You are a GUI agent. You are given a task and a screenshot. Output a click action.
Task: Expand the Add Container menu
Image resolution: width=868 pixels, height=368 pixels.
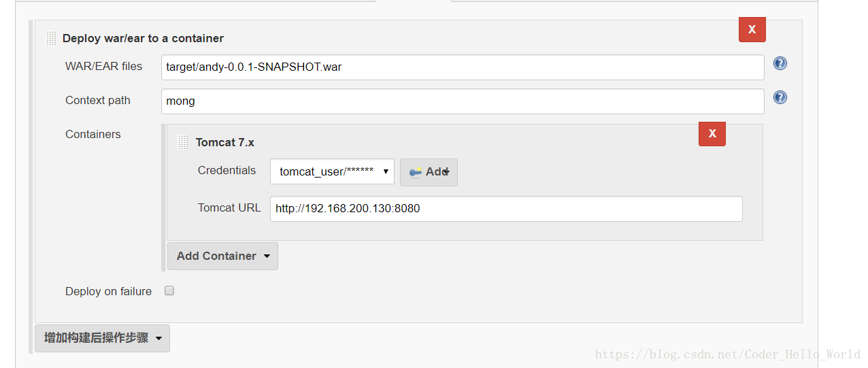(x=222, y=256)
